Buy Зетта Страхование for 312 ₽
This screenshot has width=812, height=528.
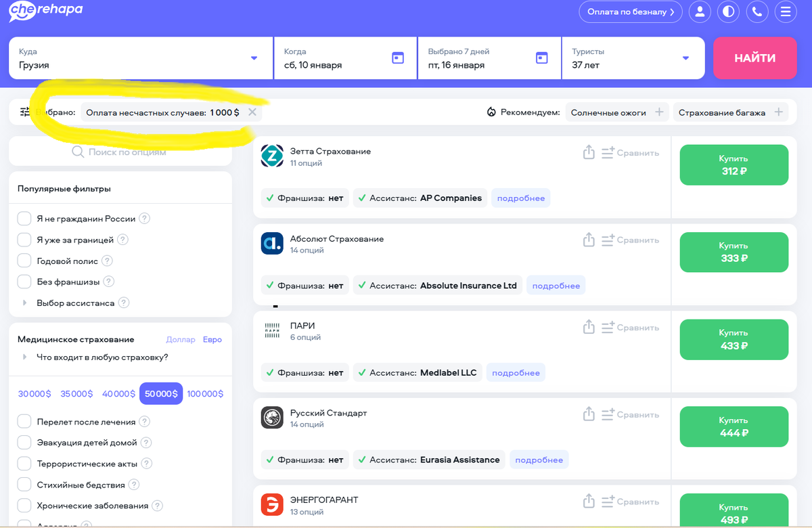(x=734, y=164)
